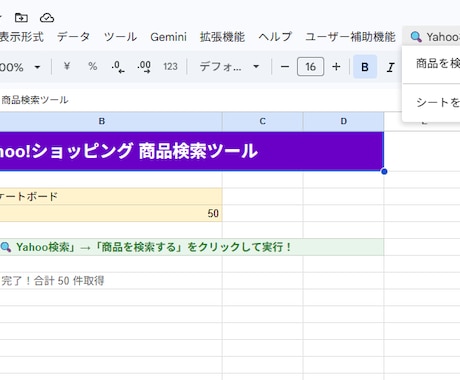Viewport: 460px width, 380px height.
Task: Open the Gemini menu
Action: coord(168,37)
